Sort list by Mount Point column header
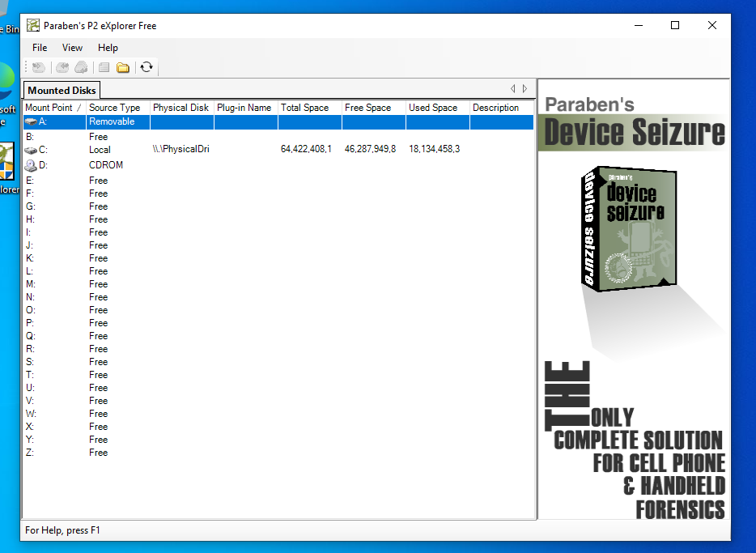The height and width of the screenshot is (553, 756). (x=49, y=108)
